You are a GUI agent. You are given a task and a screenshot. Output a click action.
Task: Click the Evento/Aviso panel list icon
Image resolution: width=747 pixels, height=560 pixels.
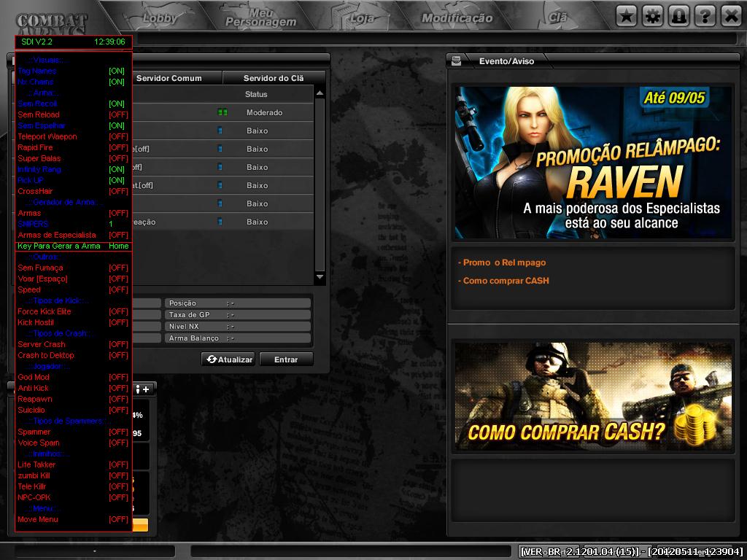click(x=457, y=61)
